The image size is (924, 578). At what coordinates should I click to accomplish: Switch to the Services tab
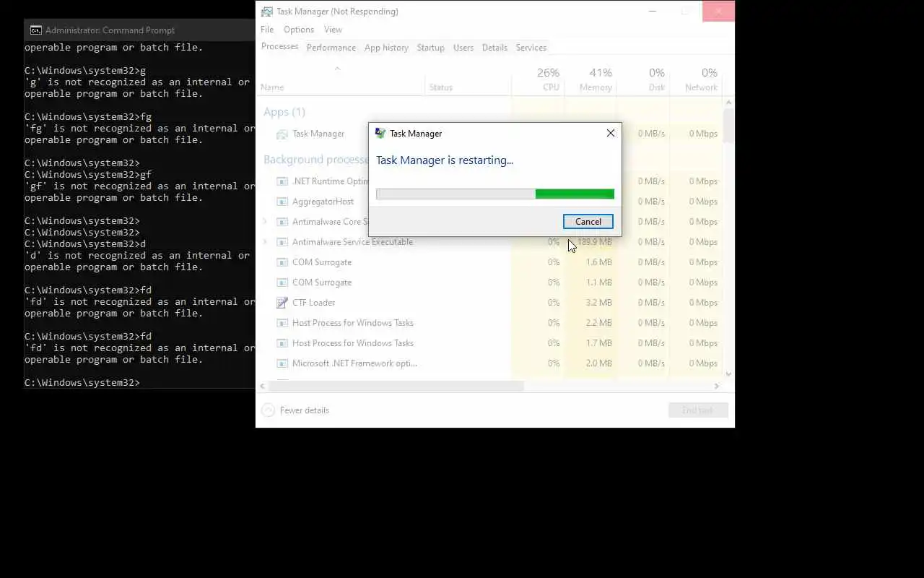[x=531, y=48]
